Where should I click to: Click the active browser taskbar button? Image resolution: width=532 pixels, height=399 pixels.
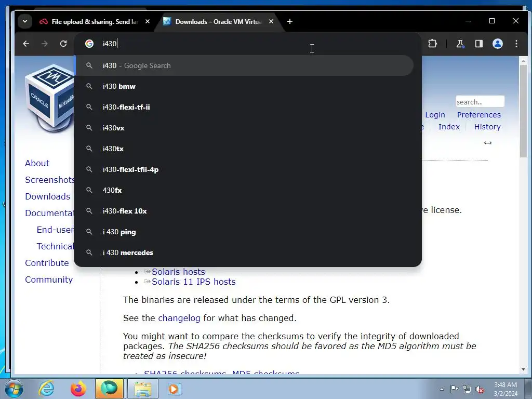(x=109, y=389)
